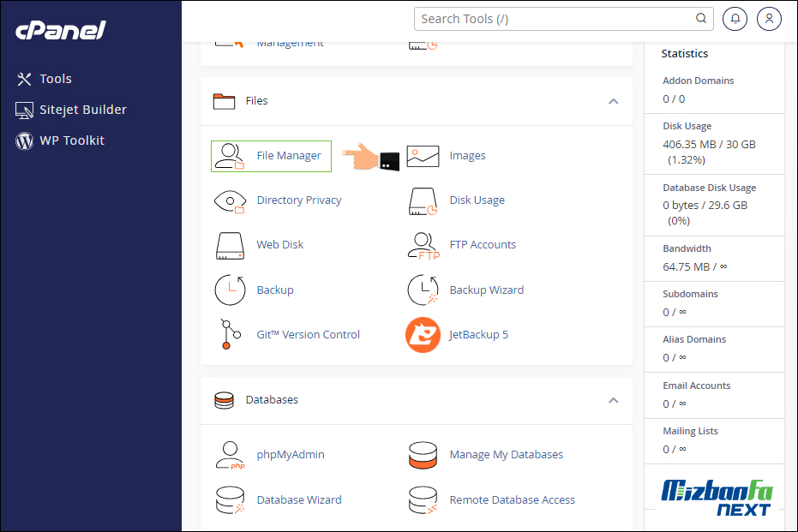This screenshot has width=798, height=532.
Task: Click the Disk Usage icon
Action: pos(423,200)
